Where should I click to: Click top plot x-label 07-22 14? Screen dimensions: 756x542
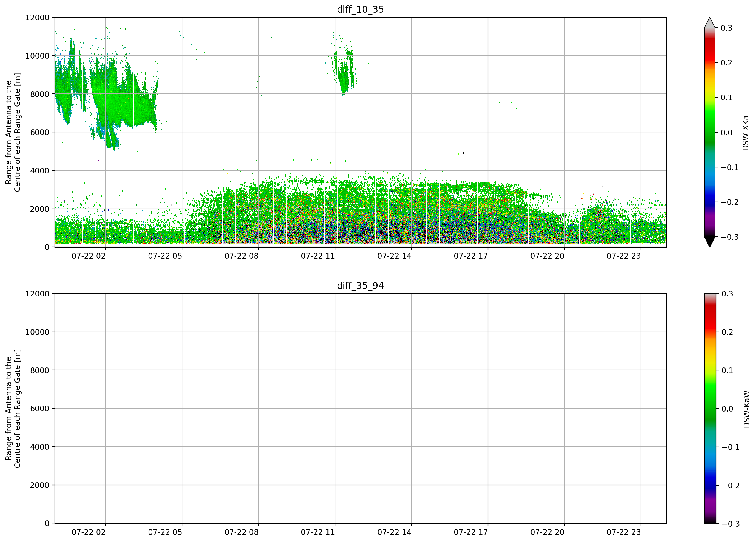(x=394, y=256)
